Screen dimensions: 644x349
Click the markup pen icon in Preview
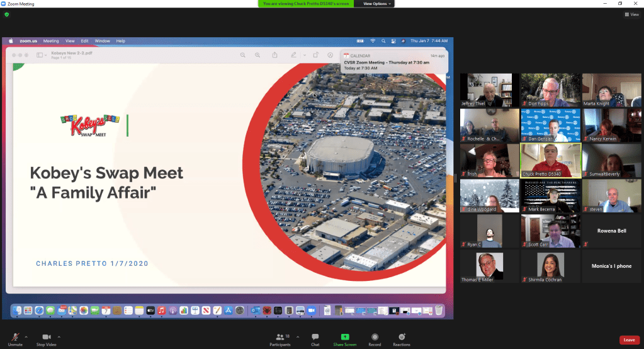(x=293, y=55)
